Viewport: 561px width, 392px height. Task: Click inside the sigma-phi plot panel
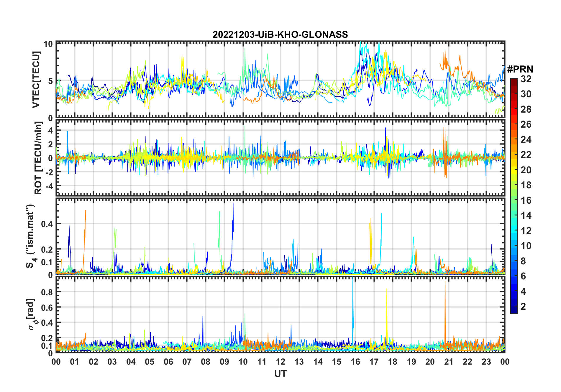coord(280,314)
